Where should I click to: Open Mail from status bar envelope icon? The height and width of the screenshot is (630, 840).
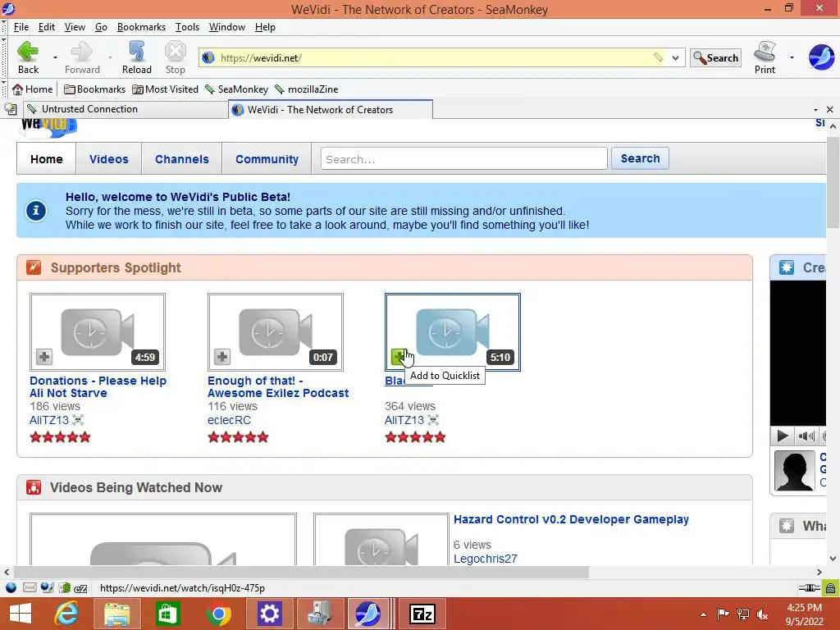30,587
